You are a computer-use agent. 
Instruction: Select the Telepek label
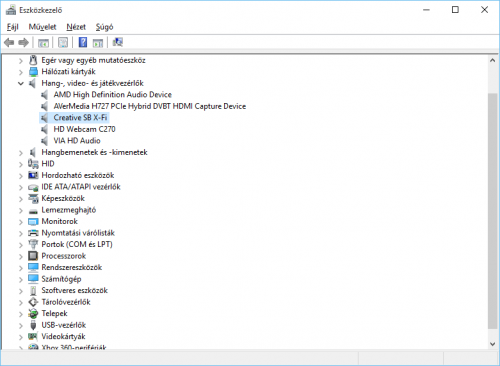click(x=54, y=314)
